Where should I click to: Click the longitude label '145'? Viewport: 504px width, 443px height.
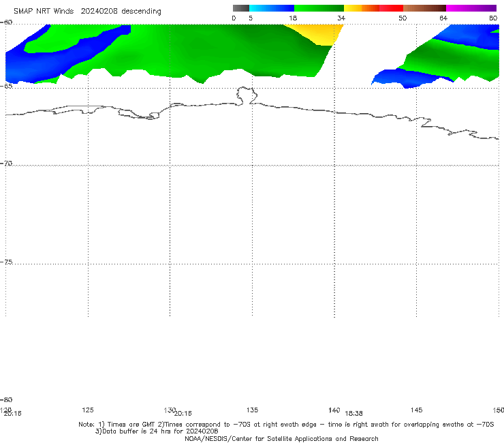click(417, 410)
